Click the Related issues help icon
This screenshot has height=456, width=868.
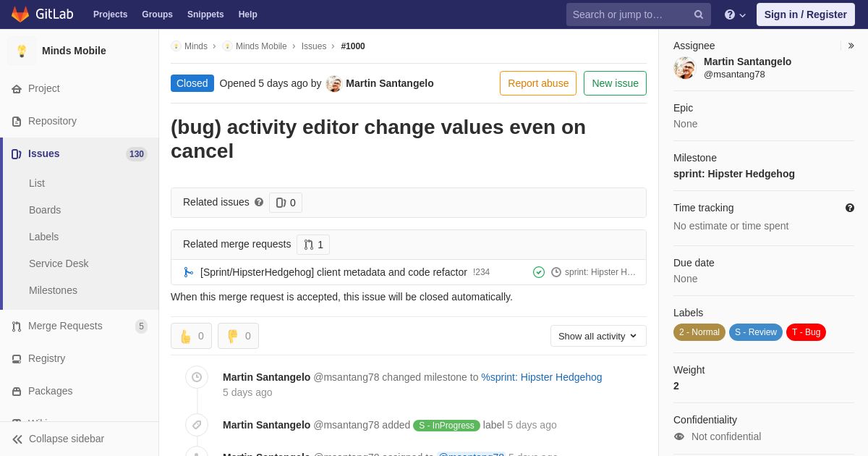[259, 203]
